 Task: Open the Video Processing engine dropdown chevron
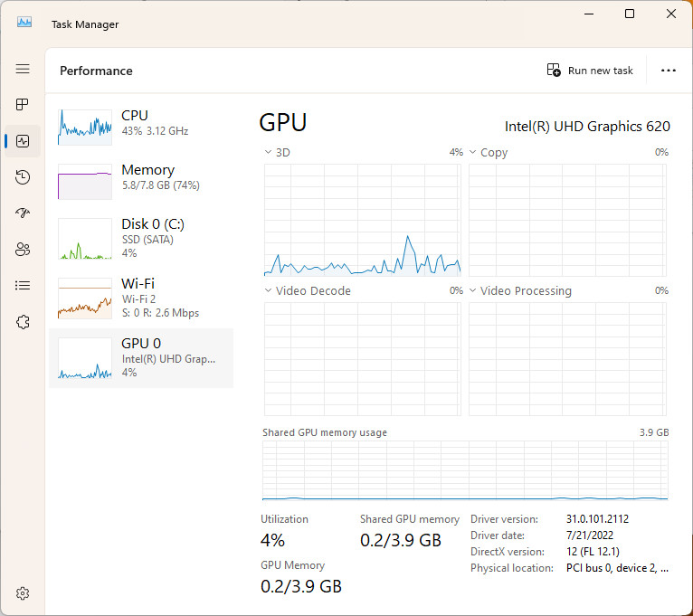pos(472,290)
